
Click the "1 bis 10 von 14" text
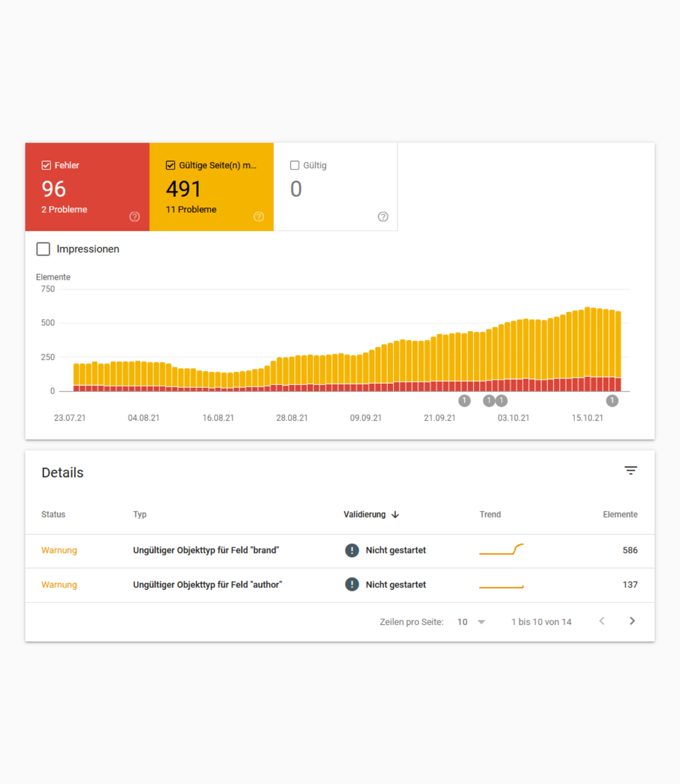pyautogui.click(x=541, y=622)
